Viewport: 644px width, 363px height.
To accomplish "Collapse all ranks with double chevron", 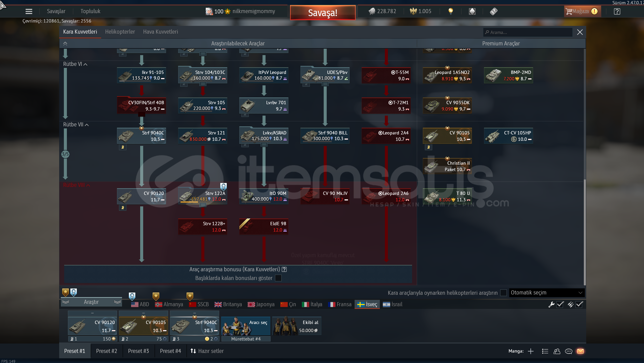I will point(65,44).
